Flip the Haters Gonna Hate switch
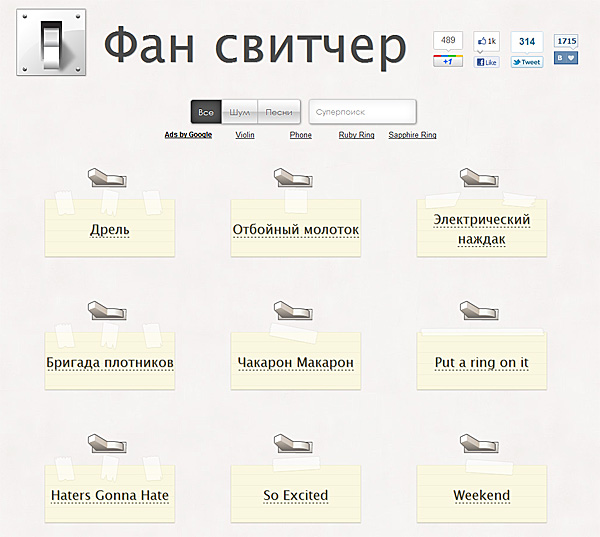The width and height of the screenshot is (600, 537). click(104, 443)
